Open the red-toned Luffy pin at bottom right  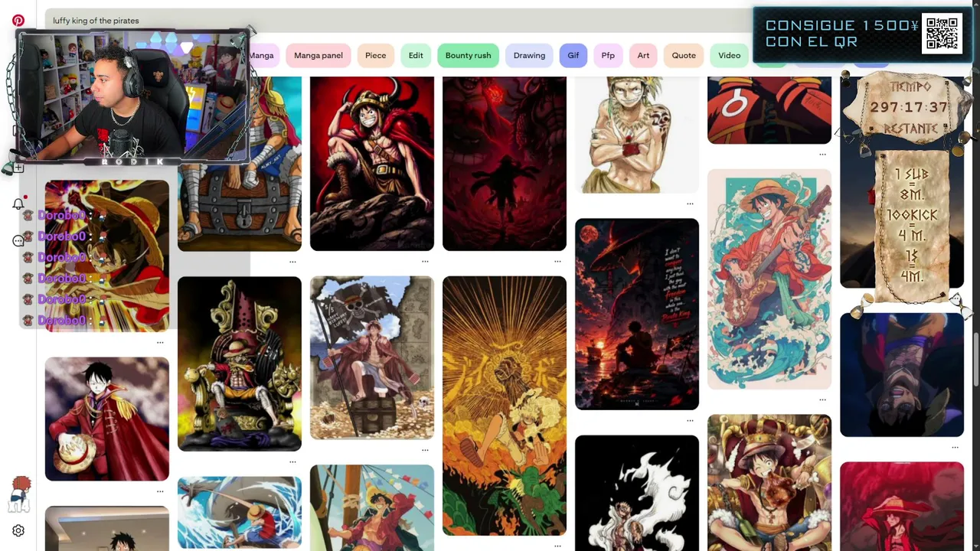tap(902, 507)
